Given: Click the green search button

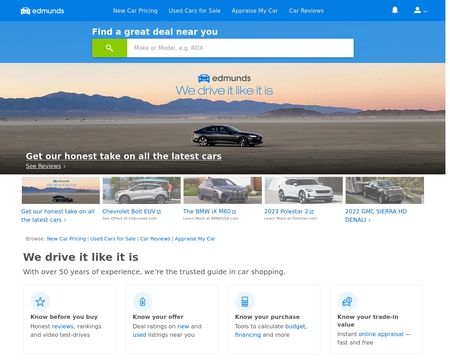Looking at the screenshot, I should click(x=109, y=48).
